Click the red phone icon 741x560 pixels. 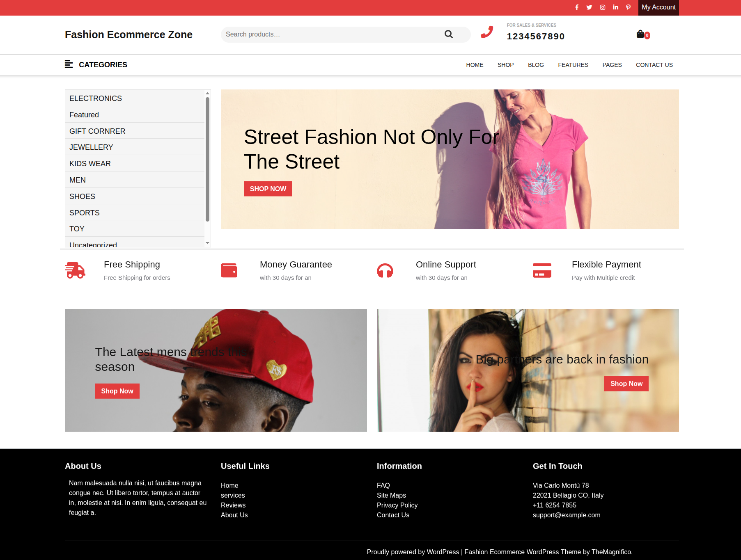[x=487, y=32]
